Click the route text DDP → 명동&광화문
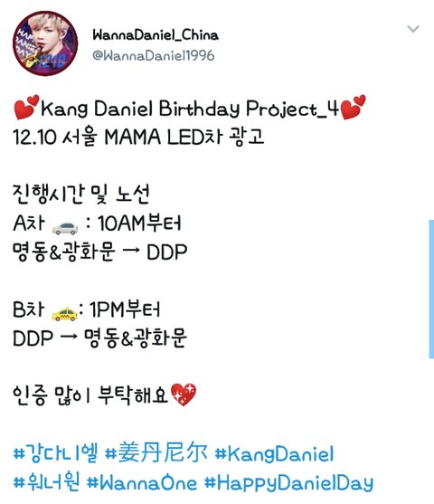The width and height of the screenshot is (434, 504). [99, 338]
